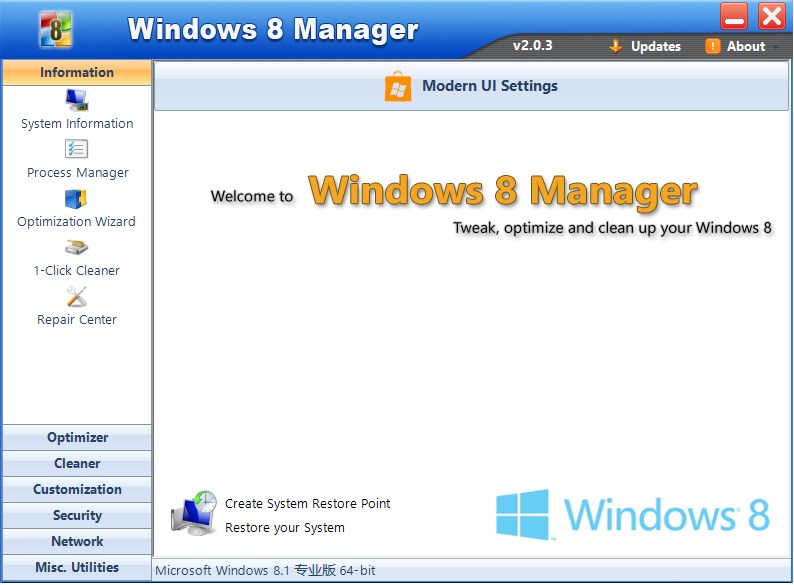Open the Network section

point(77,541)
